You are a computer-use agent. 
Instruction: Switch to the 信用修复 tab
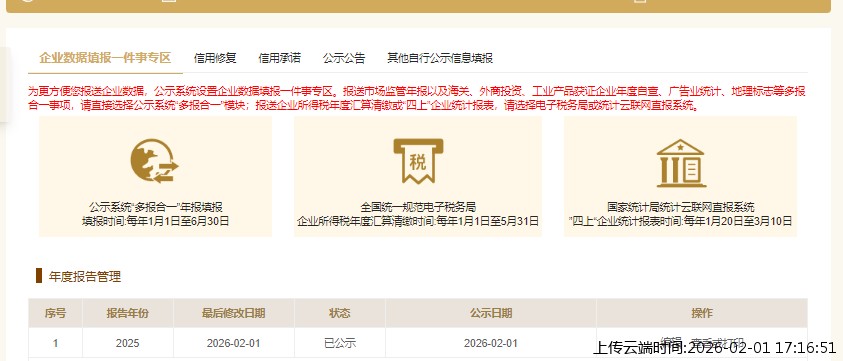[215, 58]
